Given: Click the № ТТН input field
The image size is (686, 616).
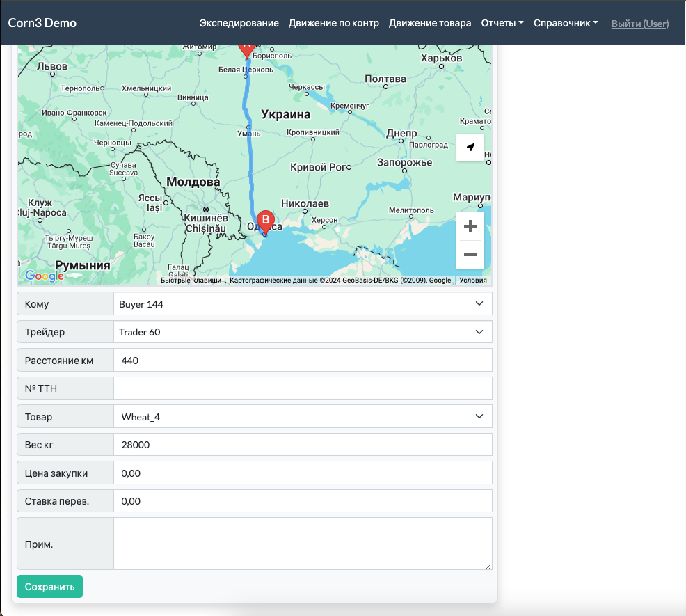Looking at the screenshot, I should point(302,388).
